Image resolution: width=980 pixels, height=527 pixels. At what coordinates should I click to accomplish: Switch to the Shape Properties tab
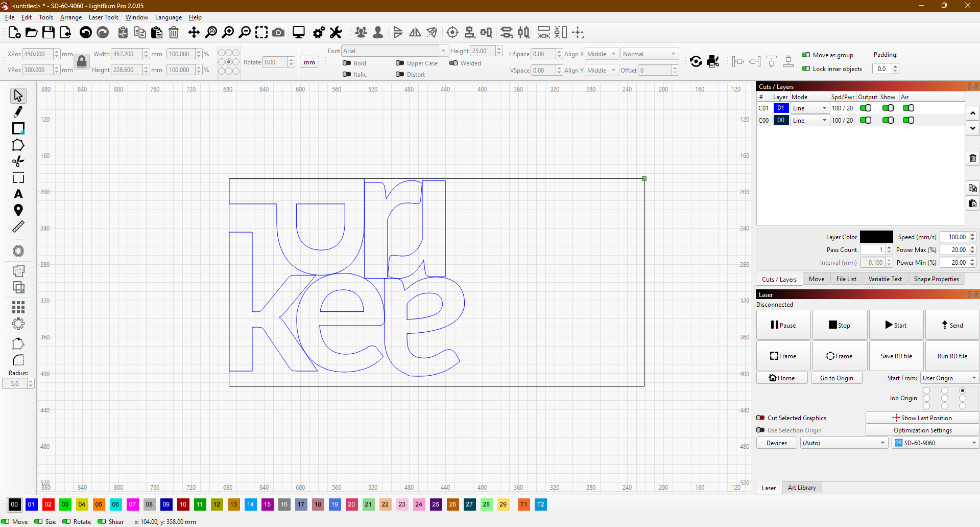937,279
